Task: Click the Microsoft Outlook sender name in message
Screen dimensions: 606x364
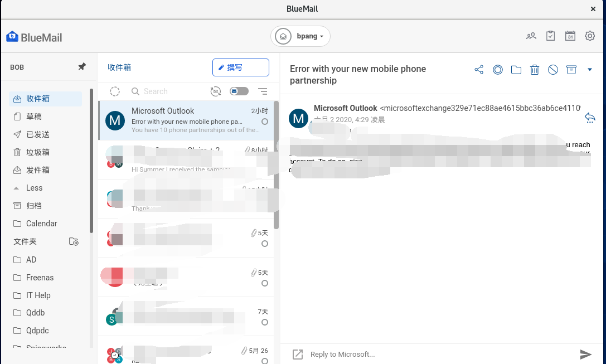Action: (x=346, y=108)
